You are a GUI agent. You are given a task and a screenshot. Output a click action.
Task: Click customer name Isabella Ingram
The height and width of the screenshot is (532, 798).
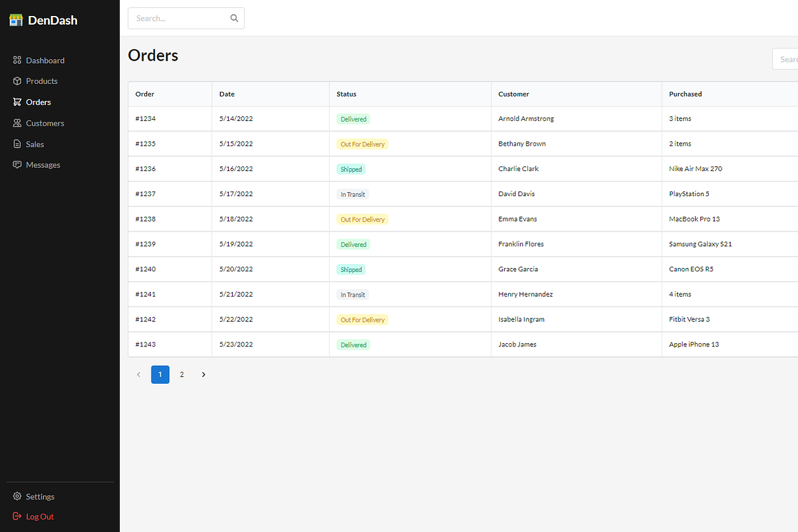click(x=521, y=319)
